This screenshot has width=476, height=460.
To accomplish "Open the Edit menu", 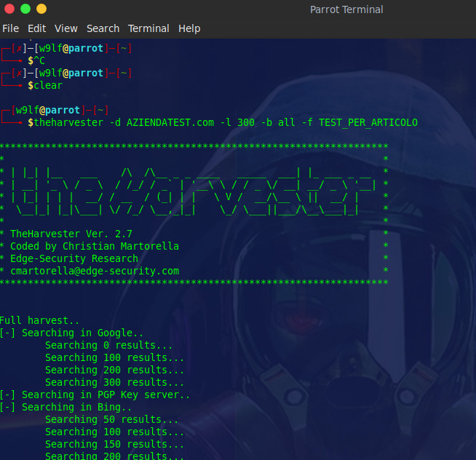I will click(x=36, y=28).
